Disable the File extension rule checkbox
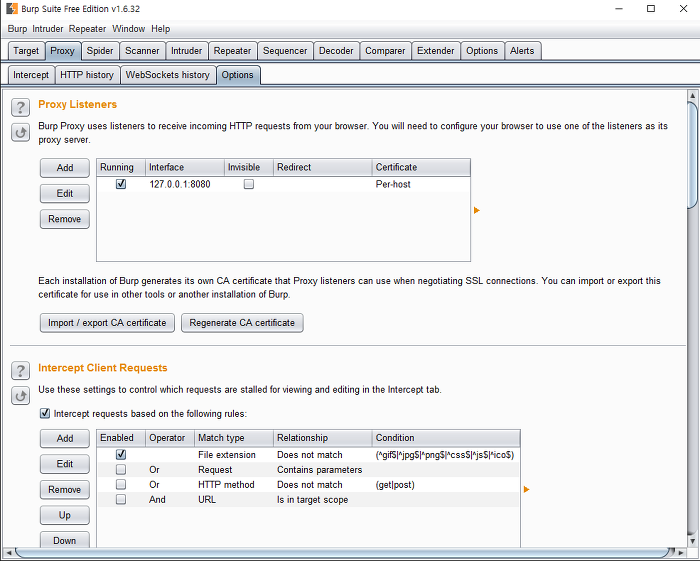The width and height of the screenshot is (700, 561). point(121,454)
